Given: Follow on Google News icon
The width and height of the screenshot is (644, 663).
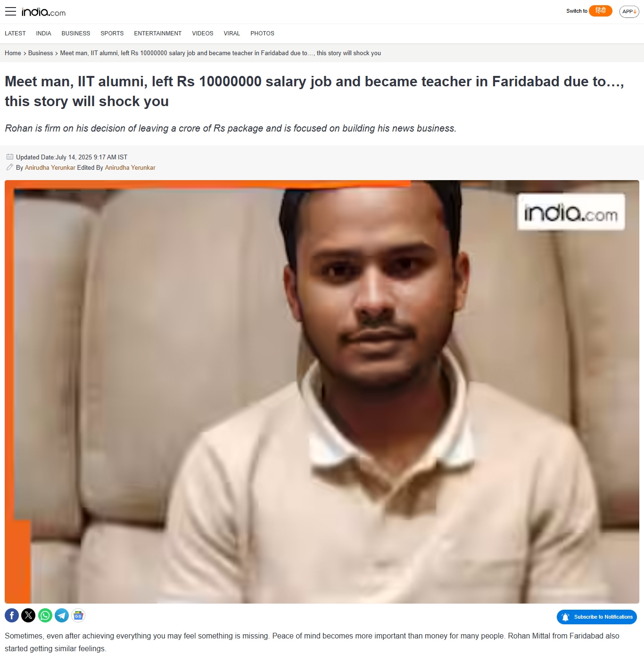Looking at the screenshot, I should [x=78, y=615].
